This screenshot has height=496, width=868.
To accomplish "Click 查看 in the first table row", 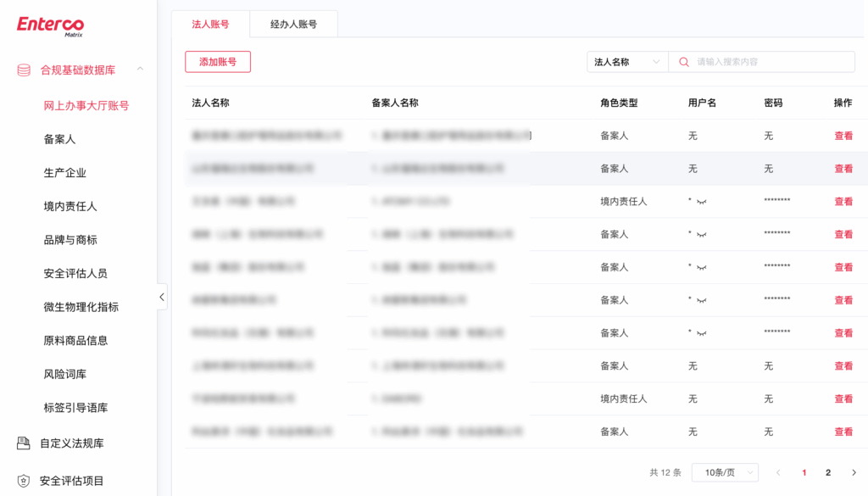I will [x=843, y=136].
